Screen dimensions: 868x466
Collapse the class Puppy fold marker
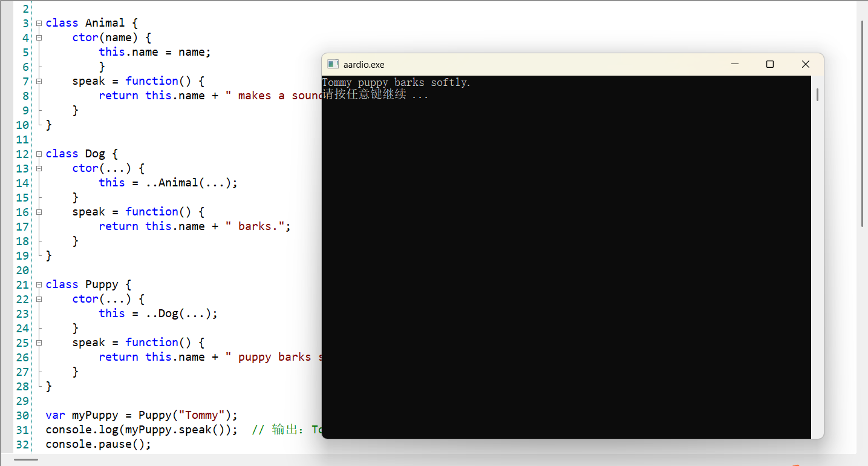tap(39, 284)
